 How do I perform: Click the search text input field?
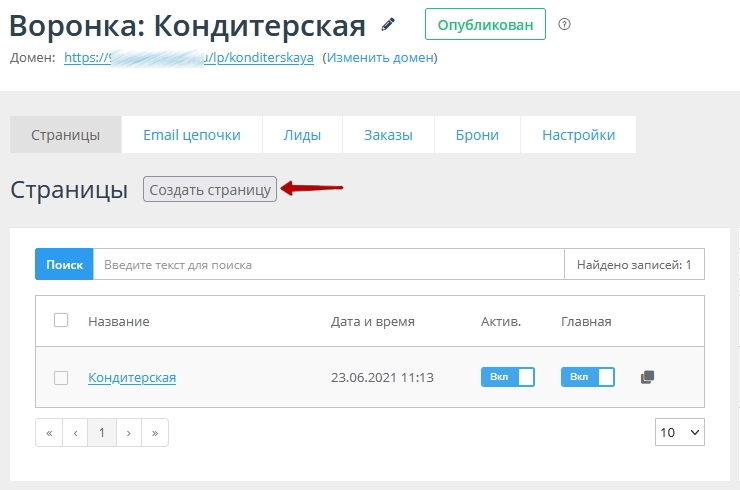[328, 265]
